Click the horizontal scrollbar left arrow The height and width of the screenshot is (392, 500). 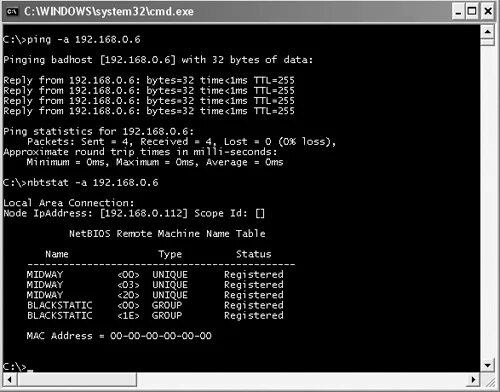(x=10, y=379)
